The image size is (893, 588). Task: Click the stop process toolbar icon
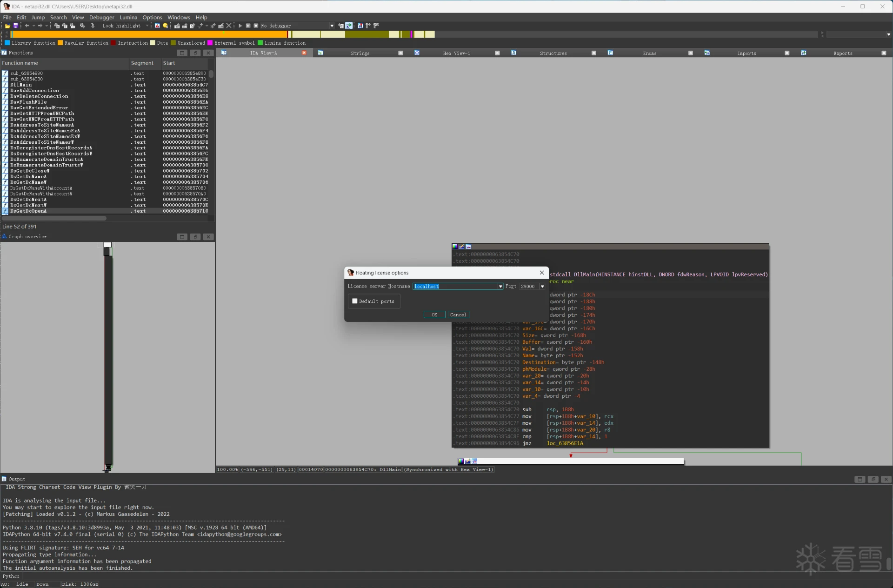coord(256,26)
